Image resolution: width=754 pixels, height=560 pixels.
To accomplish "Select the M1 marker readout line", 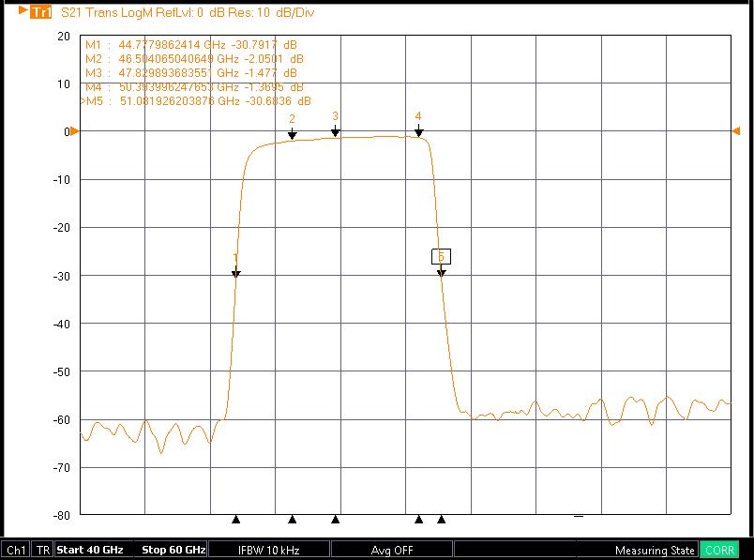I will coord(193,44).
